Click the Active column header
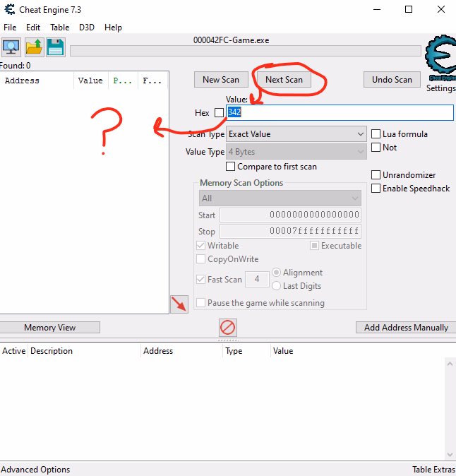This screenshot has width=456, height=476. point(14,350)
